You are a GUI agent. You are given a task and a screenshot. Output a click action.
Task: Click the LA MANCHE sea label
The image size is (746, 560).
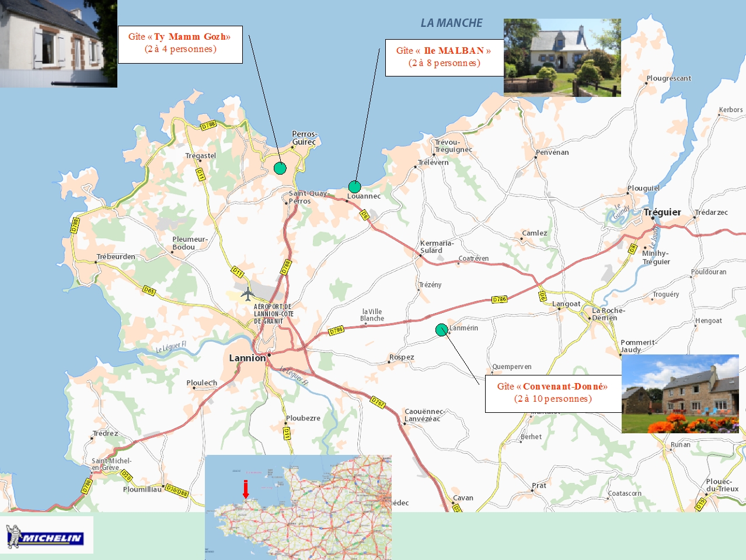coord(451,23)
